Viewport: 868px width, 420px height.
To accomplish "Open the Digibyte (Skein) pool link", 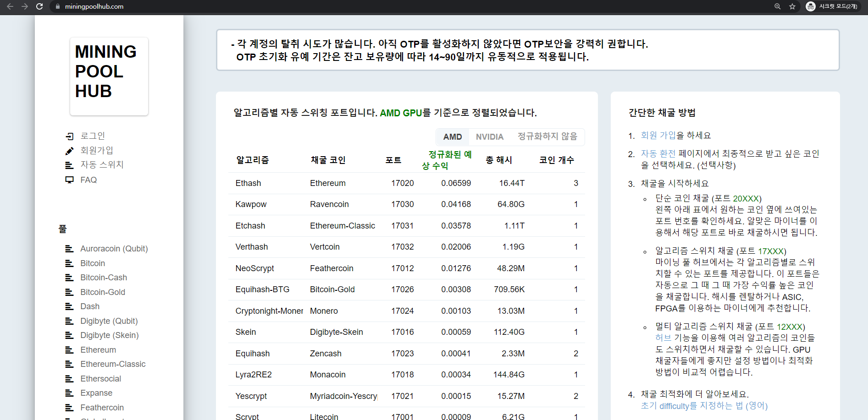I will pos(110,335).
